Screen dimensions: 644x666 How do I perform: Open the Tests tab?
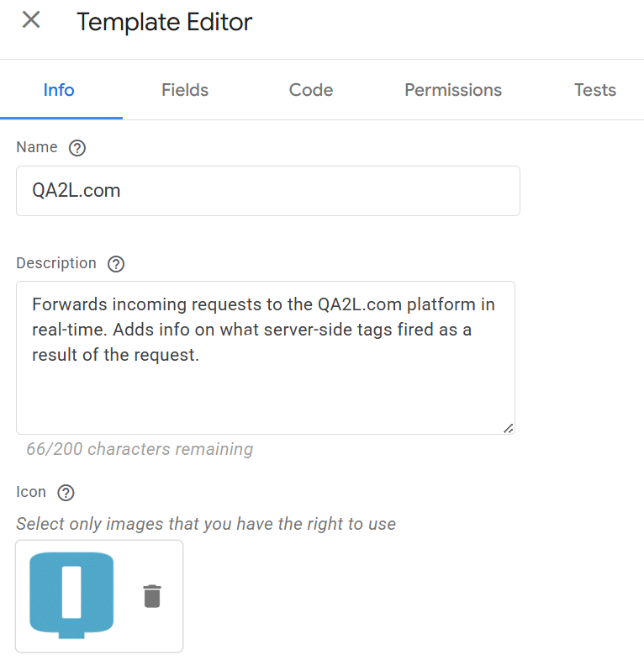(595, 90)
